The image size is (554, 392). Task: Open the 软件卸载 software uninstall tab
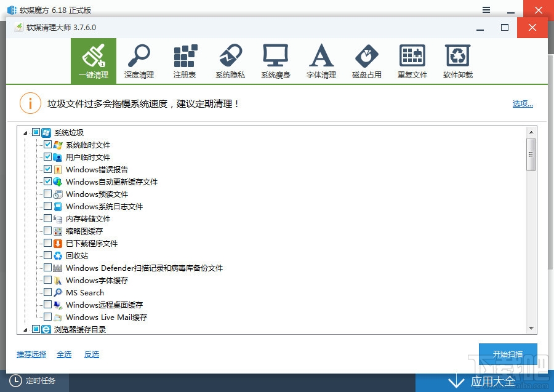[458, 61]
